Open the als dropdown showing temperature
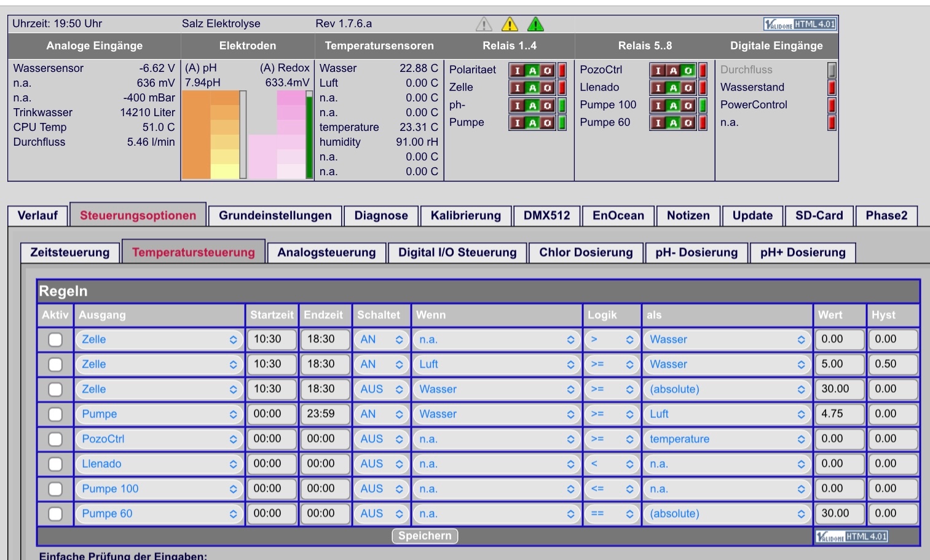This screenshot has height=560, width=930. point(727,439)
